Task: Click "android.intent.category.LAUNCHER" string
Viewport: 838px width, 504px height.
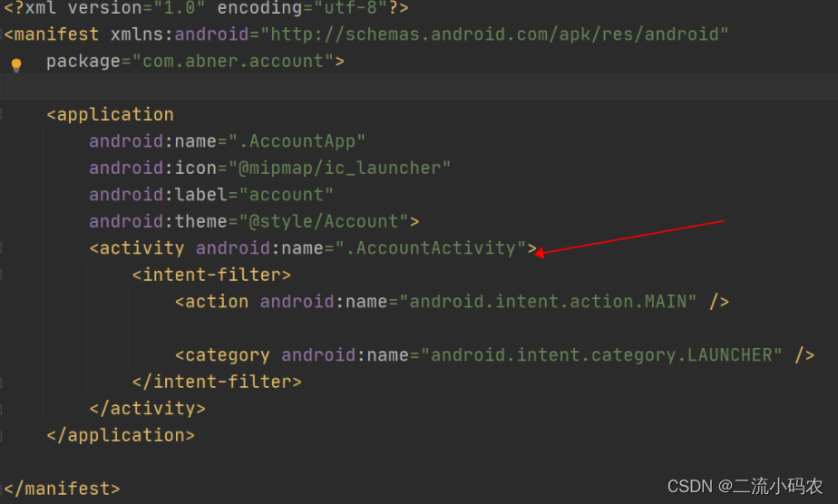Action: [x=601, y=355]
